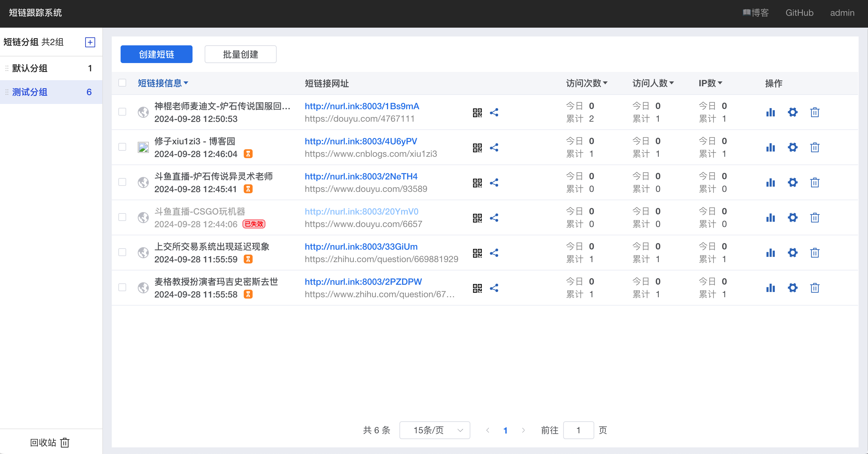Click the 创建短链 button

(156, 54)
